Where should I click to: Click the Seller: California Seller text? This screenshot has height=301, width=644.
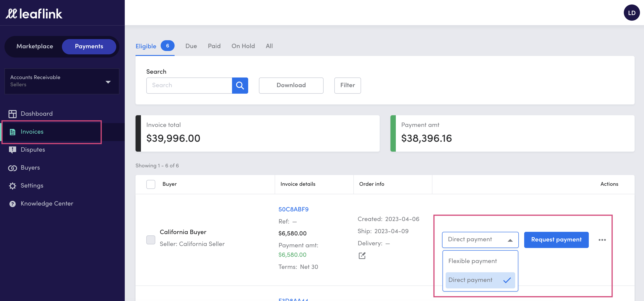click(192, 244)
